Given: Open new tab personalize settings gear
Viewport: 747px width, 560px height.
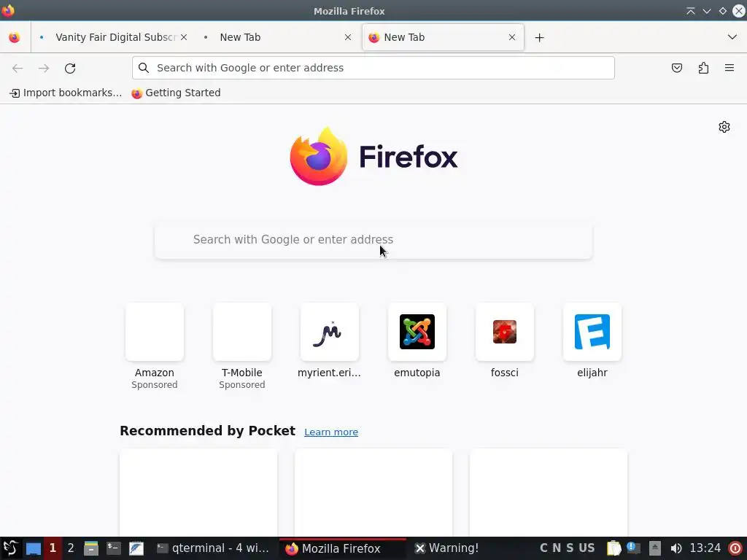Looking at the screenshot, I should pyautogui.click(x=724, y=127).
